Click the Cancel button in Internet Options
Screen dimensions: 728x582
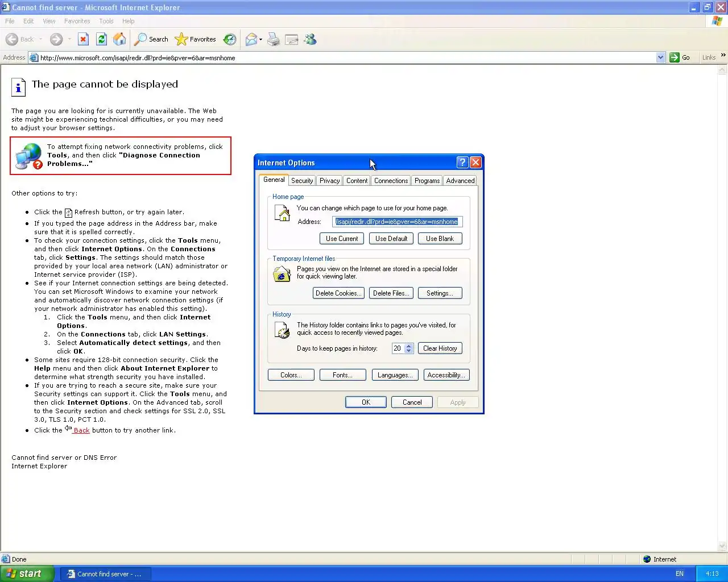(x=412, y=402)
